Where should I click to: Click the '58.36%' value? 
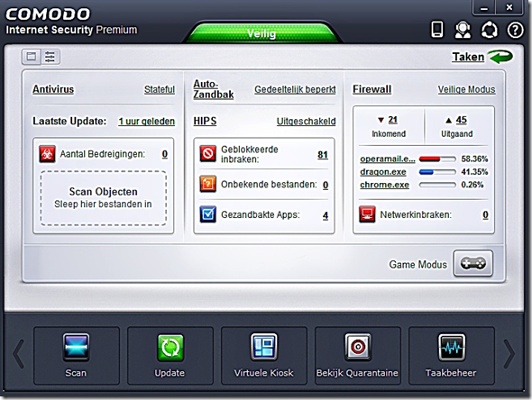click(x=474, y=159)
